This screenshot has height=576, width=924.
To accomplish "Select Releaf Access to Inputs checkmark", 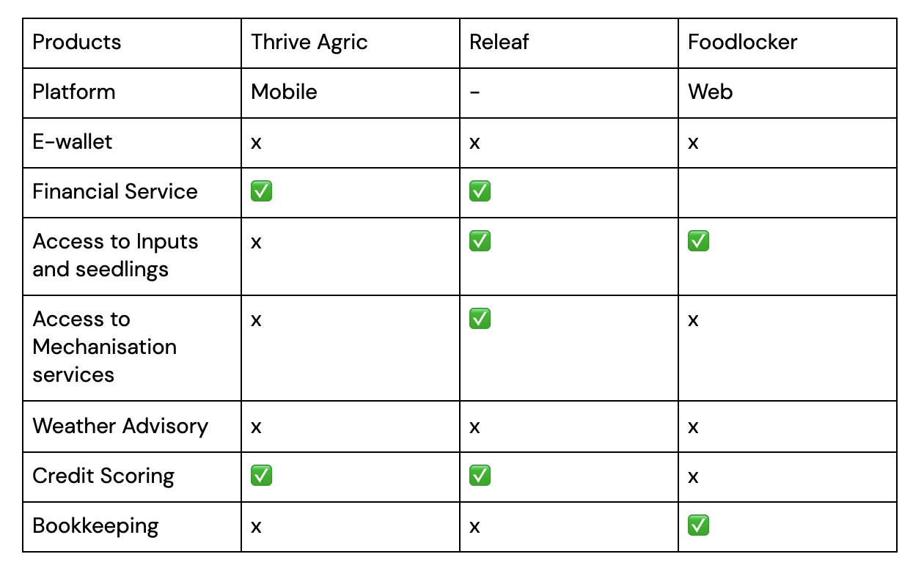I will click(x=480, y=241).
